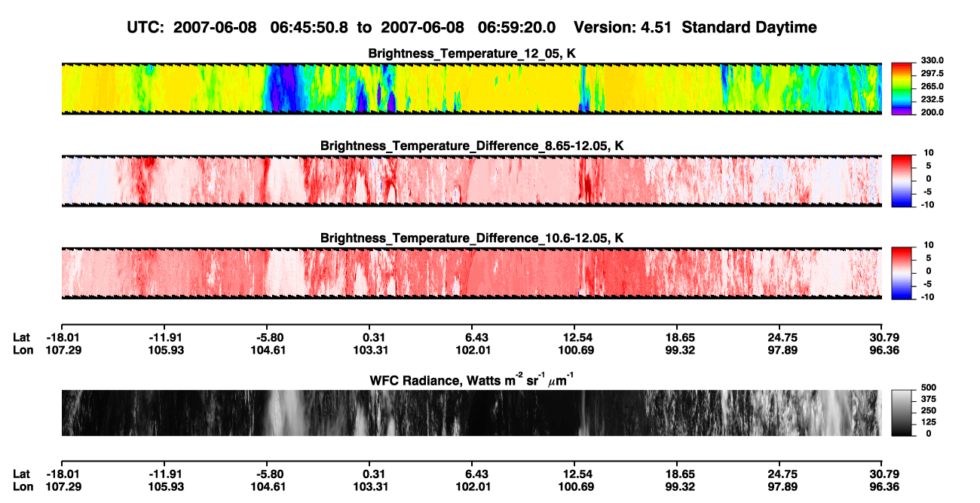
Task: Click the -10 tick on 8.65-12.05 colorbar
Action: [x=928, y=204]
